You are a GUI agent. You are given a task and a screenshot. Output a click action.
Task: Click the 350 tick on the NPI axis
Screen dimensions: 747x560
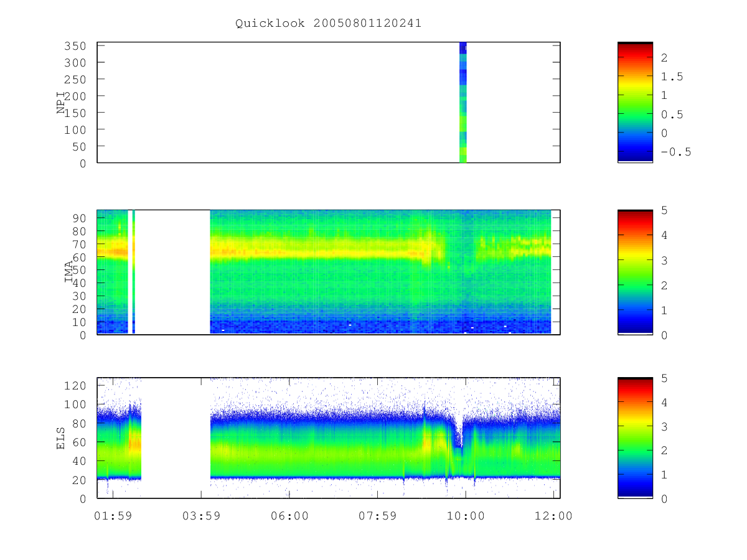click(77, 46)
